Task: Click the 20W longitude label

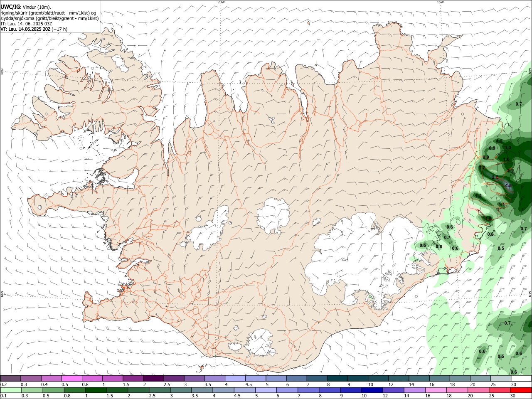Action: (221, 2)
